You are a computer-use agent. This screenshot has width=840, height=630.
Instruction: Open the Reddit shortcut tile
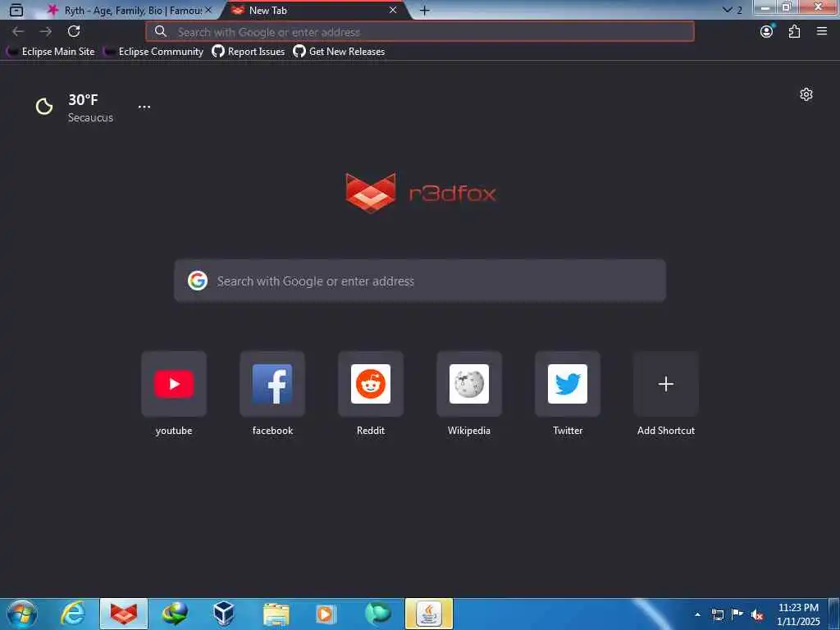tap(371, 384)
